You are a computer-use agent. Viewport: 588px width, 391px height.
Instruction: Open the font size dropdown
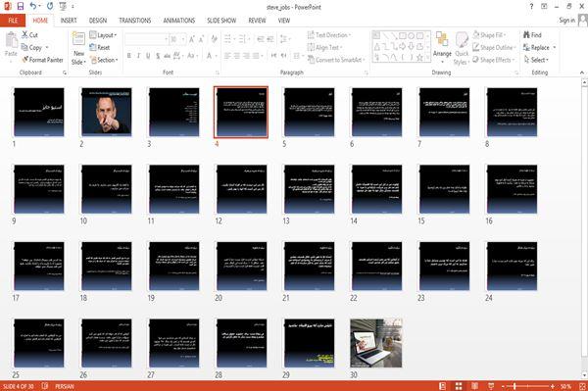click(x=183, y=39)
